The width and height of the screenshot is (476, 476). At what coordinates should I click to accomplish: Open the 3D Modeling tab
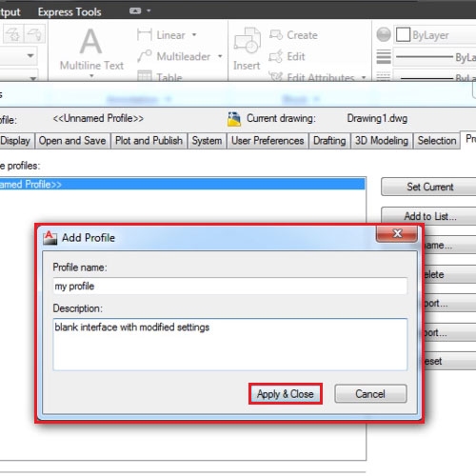click(x=382, y=141)
